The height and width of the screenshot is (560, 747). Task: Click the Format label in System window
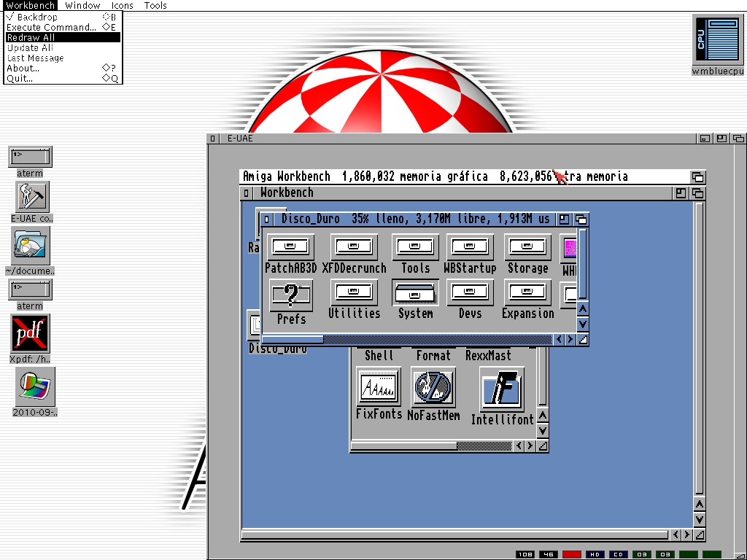433,355
